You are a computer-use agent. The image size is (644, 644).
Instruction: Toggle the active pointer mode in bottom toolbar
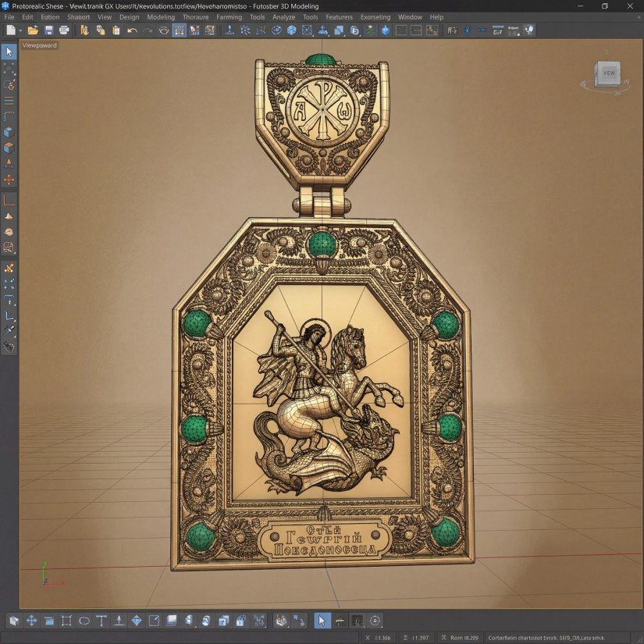pyautogui.click(x=322, y=620)
